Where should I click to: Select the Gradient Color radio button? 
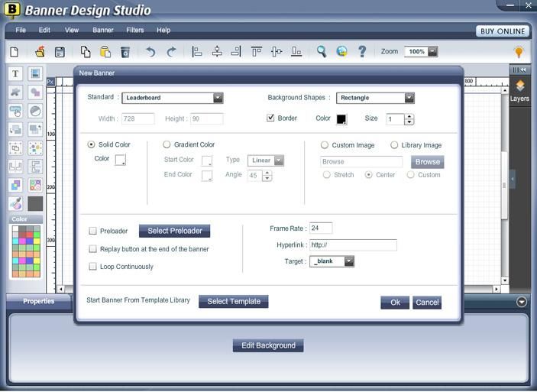pyautogui.click(x=167, y=144)
